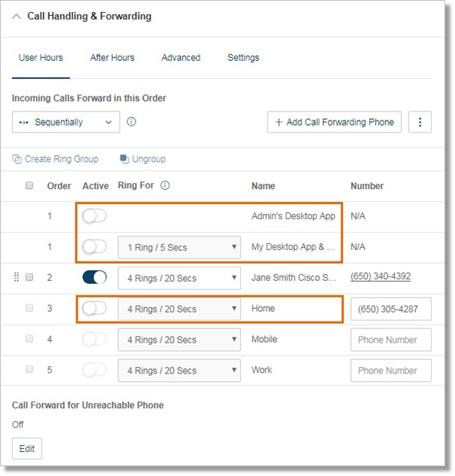The image size is (455, 476).
Task: Click the info icon next to Sequentially
Action: pos(131,122)
